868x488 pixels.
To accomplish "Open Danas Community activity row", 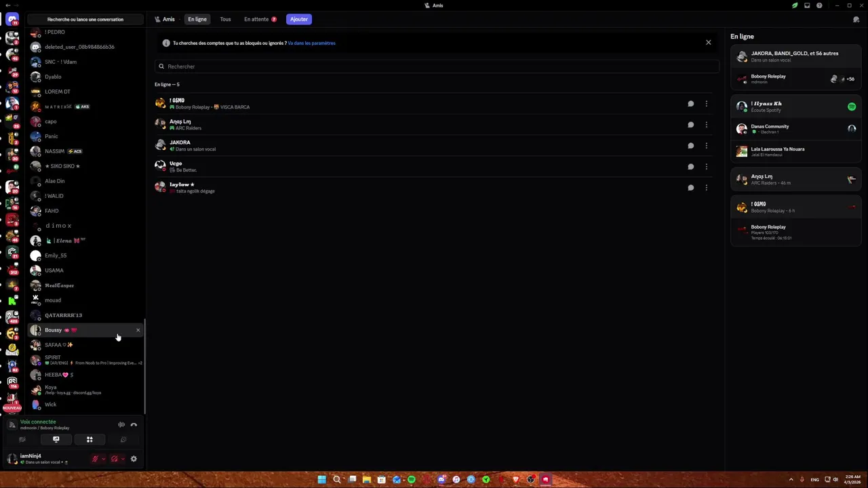I will (x=795, y=129).
